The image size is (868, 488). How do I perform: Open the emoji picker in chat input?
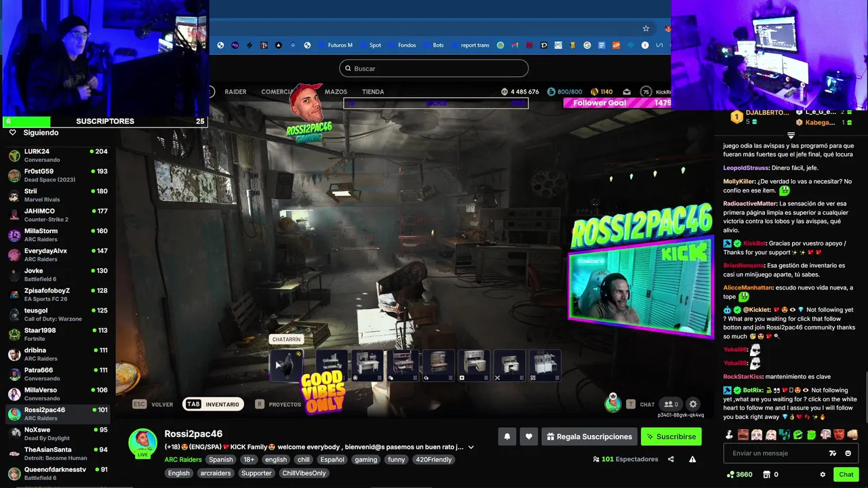pyautogui.click(x=848, y=453)
